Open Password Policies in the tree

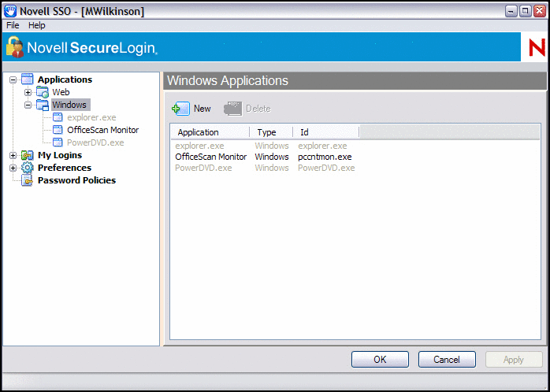coord(76,180)
